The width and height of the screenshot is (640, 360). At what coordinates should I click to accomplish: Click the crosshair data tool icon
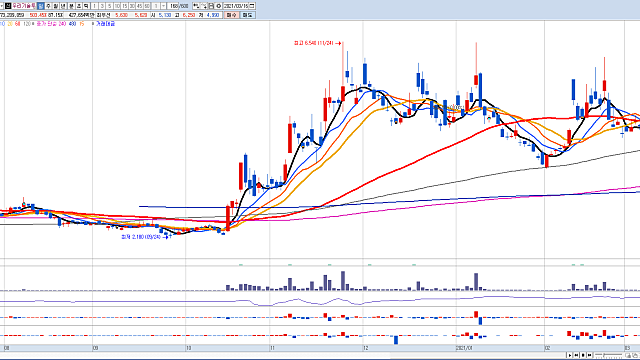click(x=204, y=6)
